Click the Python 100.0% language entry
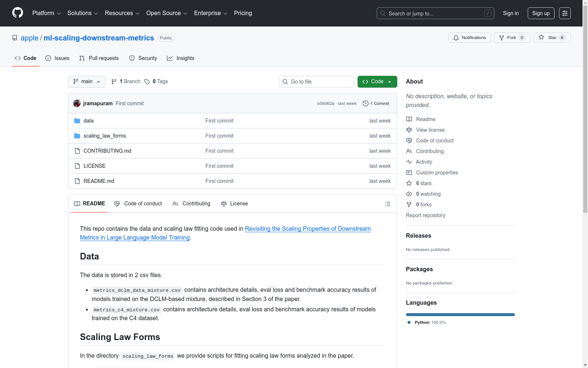 (427, 322)
